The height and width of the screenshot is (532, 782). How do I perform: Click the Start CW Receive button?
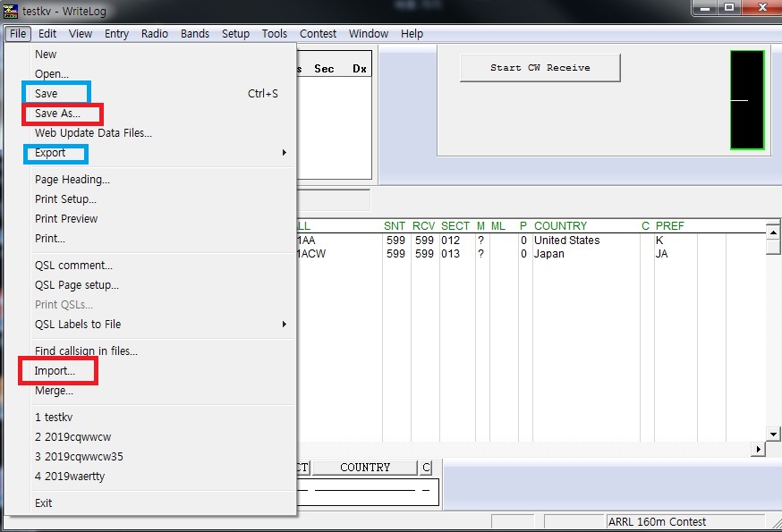(x=540, y=68)
